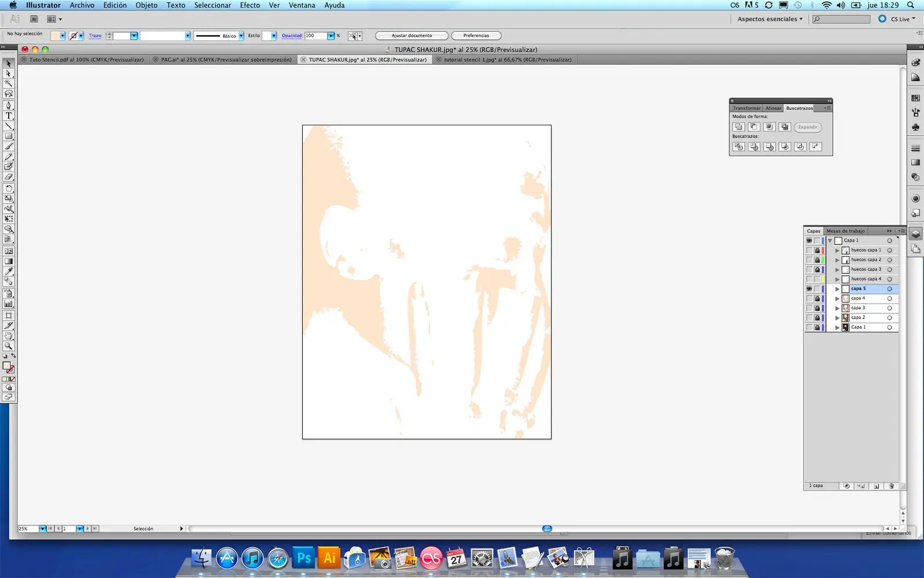Select the Column Graph tool

pyautogui.click(x=9, y=303)
